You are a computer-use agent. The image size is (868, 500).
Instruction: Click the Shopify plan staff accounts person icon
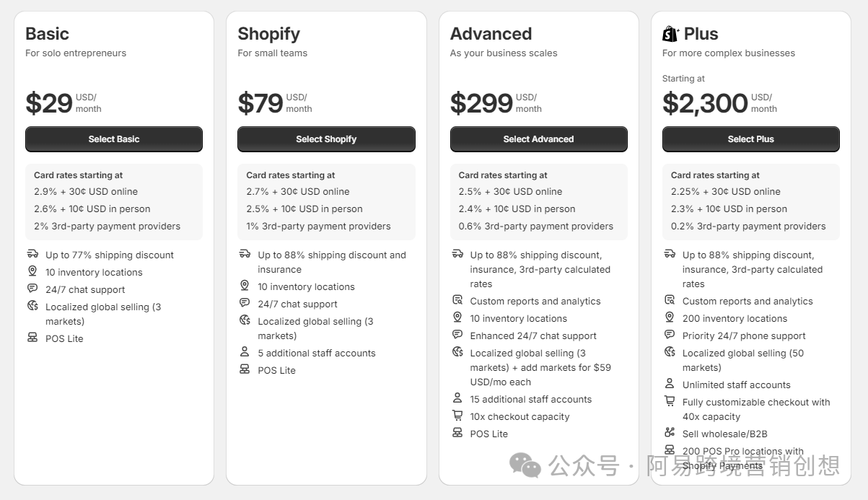pos(245,352)
